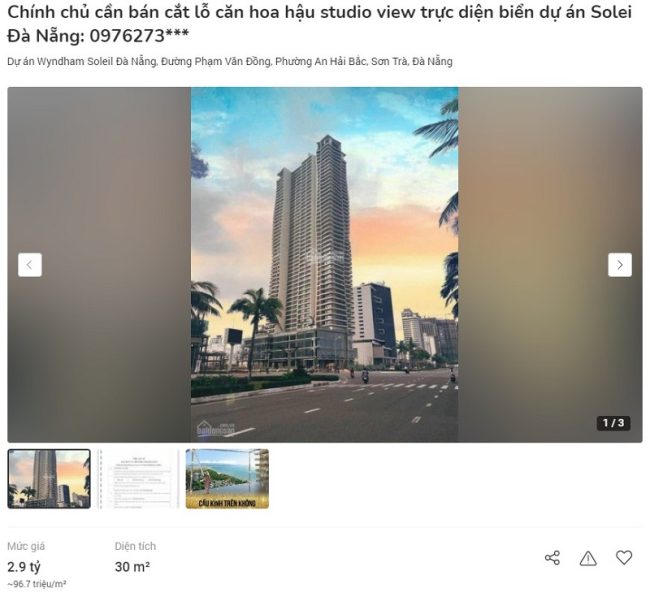This screenshot has height=597, width=650.
Task: Click the 1 / 3 photo counter
Action: [614, 423]
